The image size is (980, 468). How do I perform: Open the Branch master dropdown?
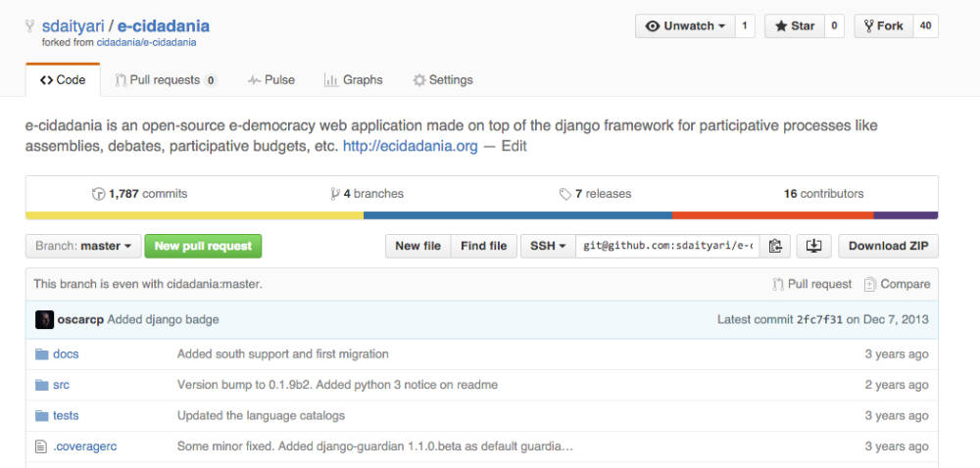point(83,246)
